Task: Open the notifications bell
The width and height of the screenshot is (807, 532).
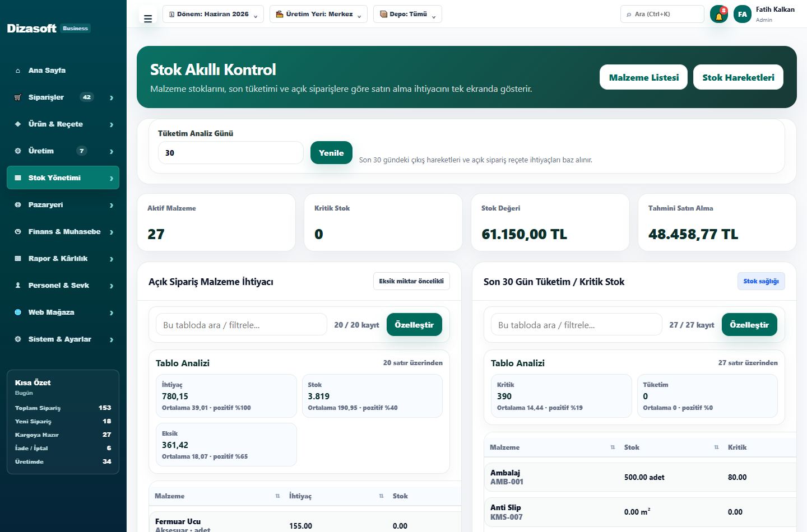Action: 718,15
